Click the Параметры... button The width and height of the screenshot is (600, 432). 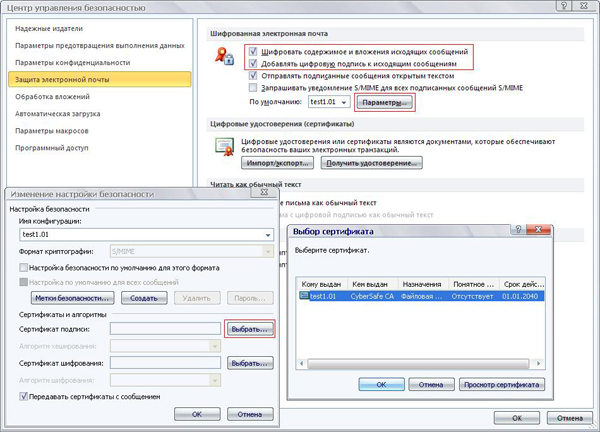[385, 103]
